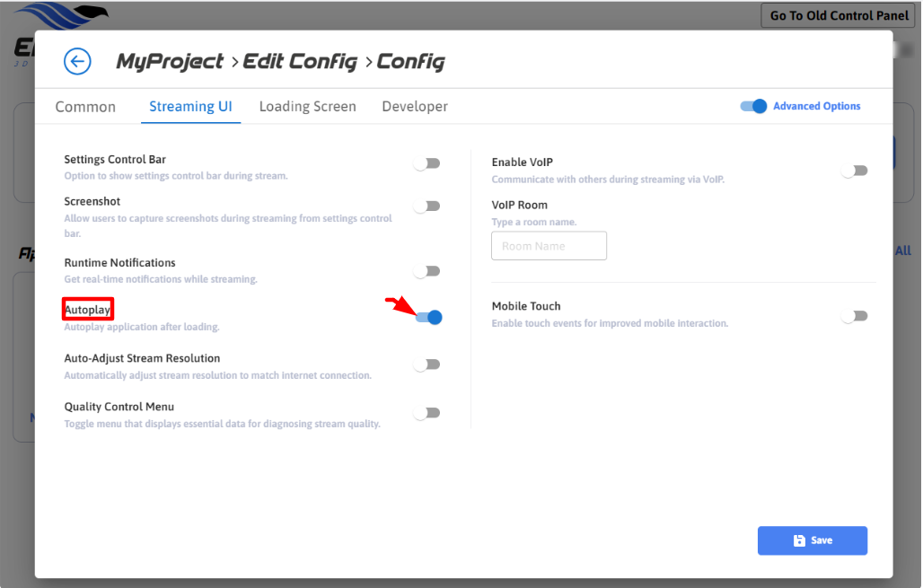923x588 pixels.
Task: Turn on the Screenshot toggle
Action: [x=427, y=206]
